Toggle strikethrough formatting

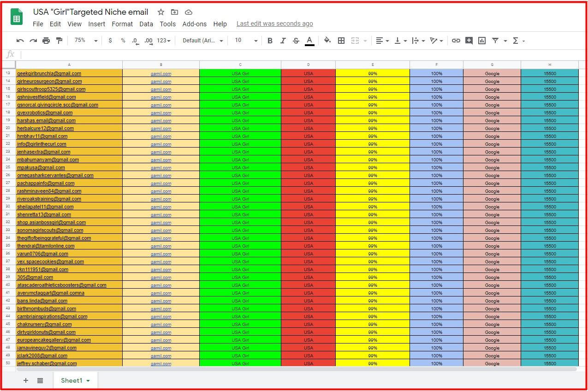click(x=296, y=41)
